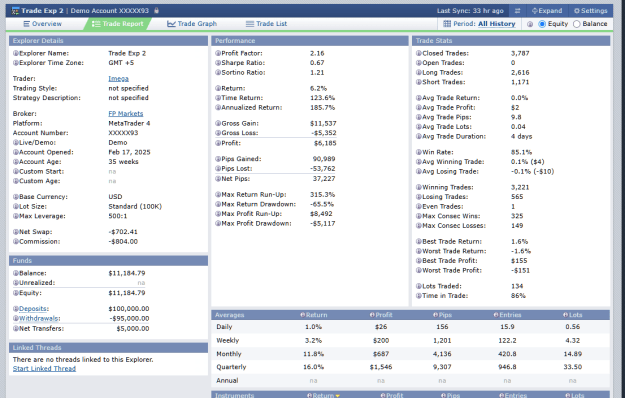Click info icon beside Base Currency
The image size is (625, 398).
[16, 196]
